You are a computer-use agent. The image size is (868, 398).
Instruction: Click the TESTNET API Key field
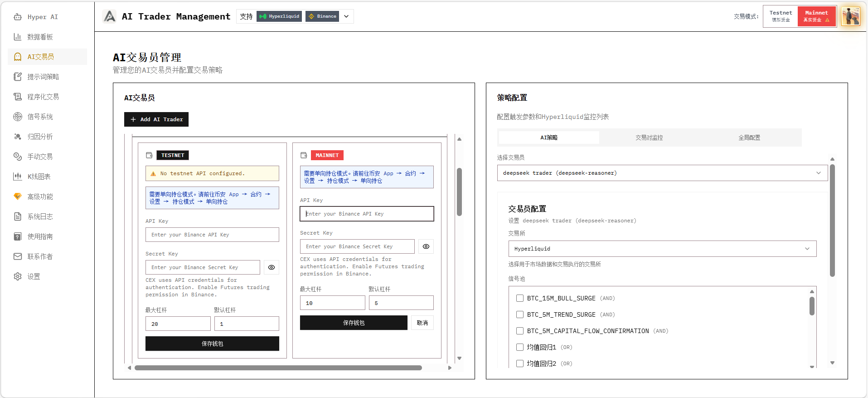212,235
